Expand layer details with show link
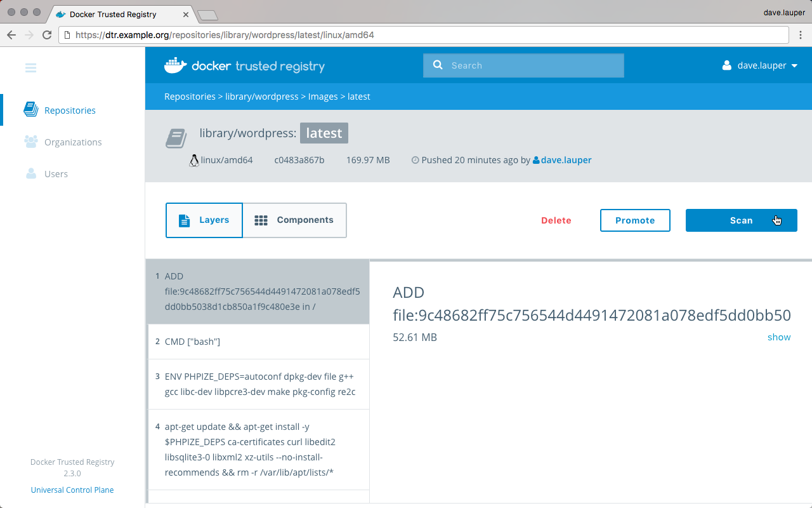The image size is (812, 508). (x=778, y=337)
